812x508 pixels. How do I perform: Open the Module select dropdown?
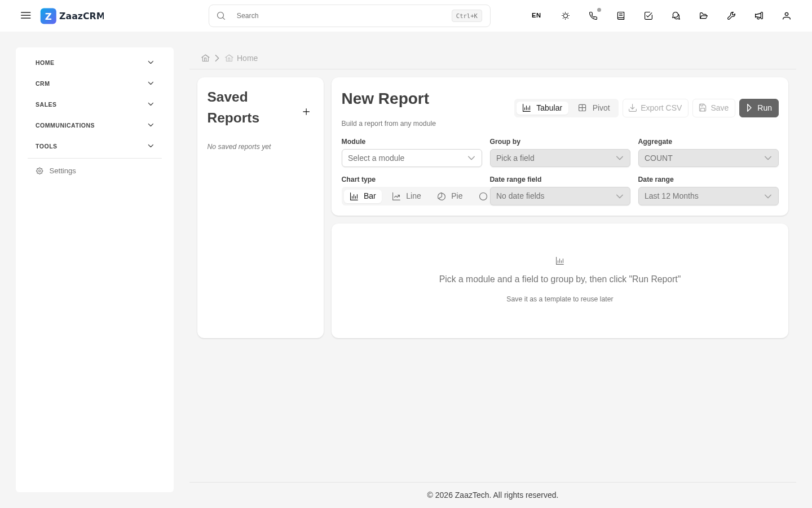(x=412, y=158)
